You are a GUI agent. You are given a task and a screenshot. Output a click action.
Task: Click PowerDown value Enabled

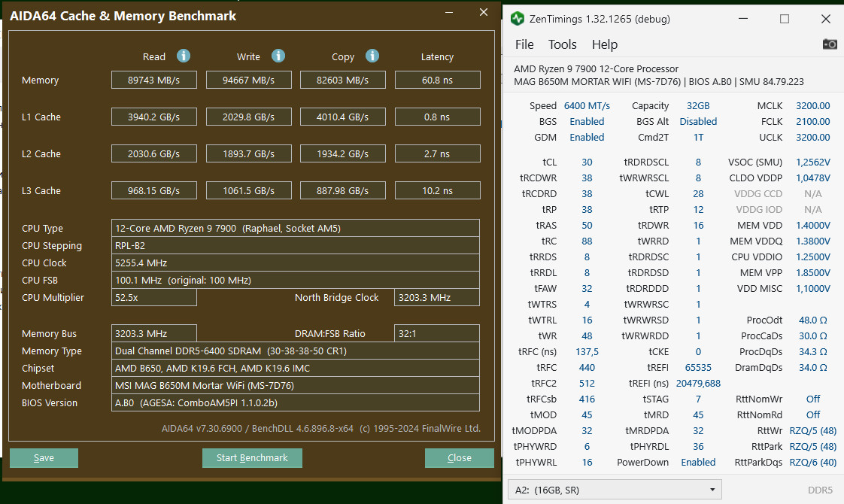click(x=698, y=462)
